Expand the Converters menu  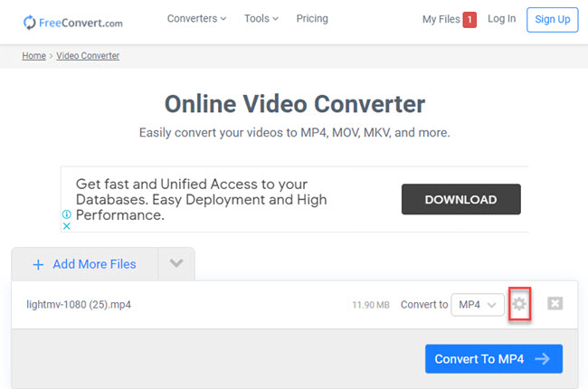196,19
